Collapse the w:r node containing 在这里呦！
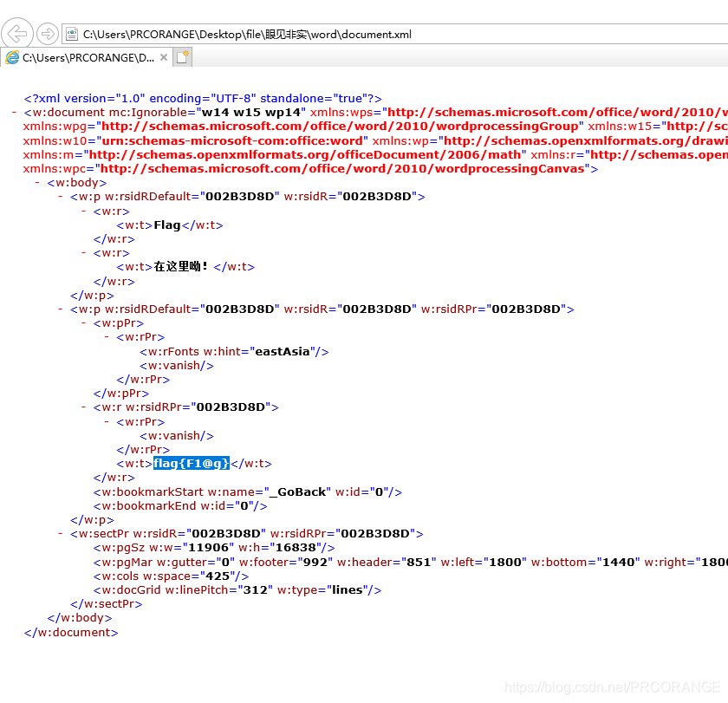728x703 pixels. (x=83, y=252)
